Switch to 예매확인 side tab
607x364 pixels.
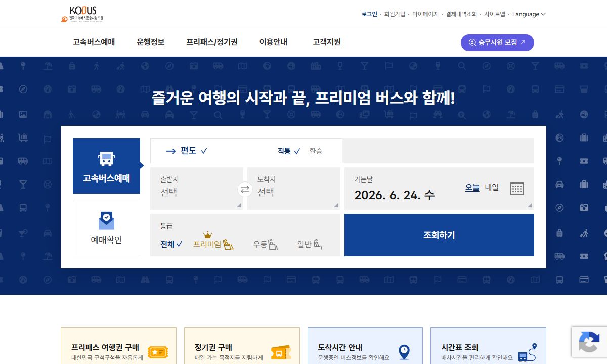106,227
